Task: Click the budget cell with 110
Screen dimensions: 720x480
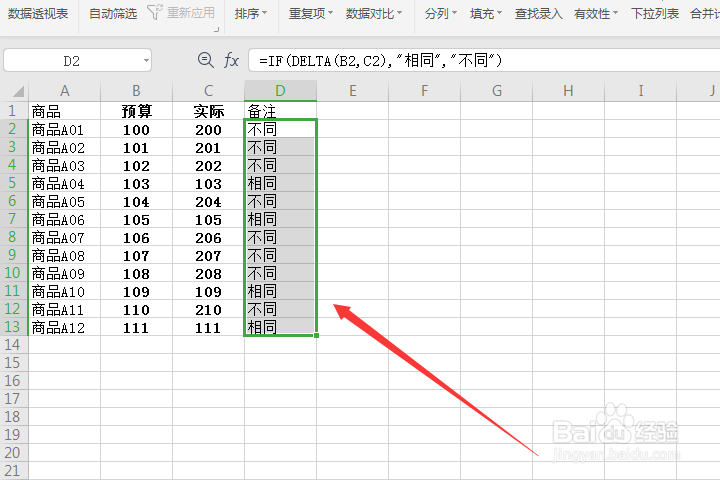Action: 136,309
